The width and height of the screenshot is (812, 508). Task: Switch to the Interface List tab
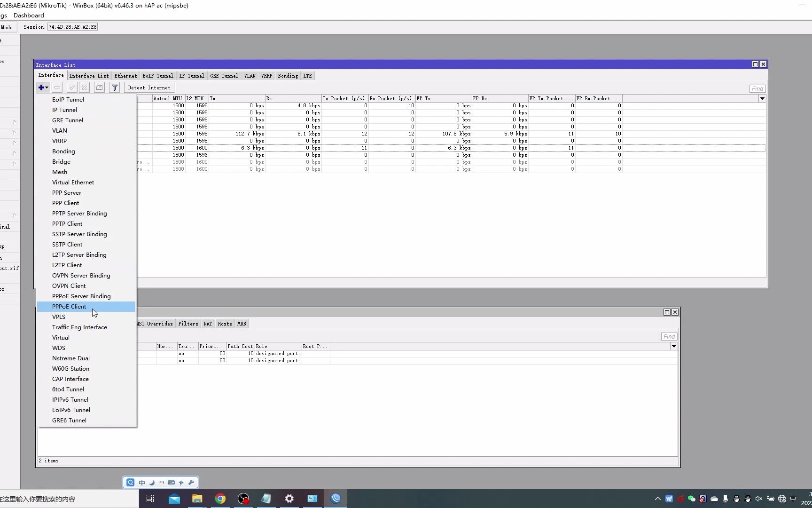pyautogui.click(x=89, y=76)
